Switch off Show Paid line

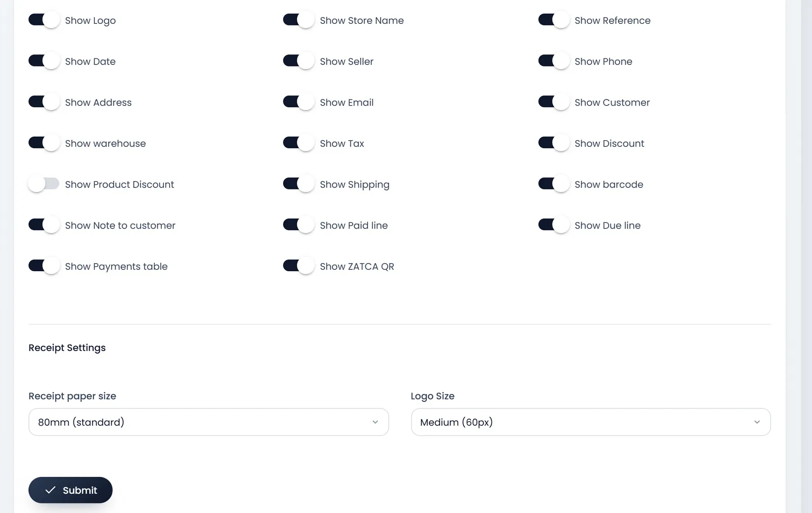[x=298, y=226]
